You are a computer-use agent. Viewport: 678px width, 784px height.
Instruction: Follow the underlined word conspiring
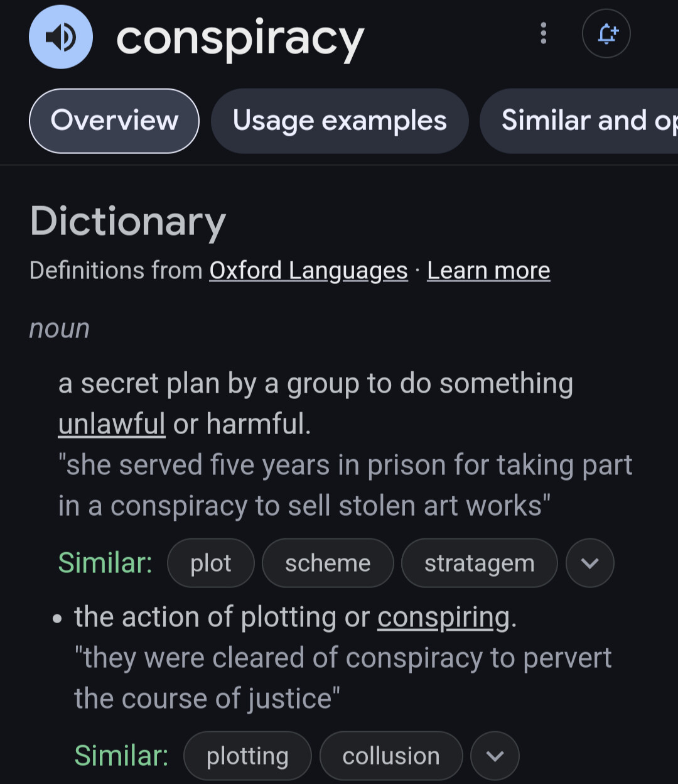(443, 618)
